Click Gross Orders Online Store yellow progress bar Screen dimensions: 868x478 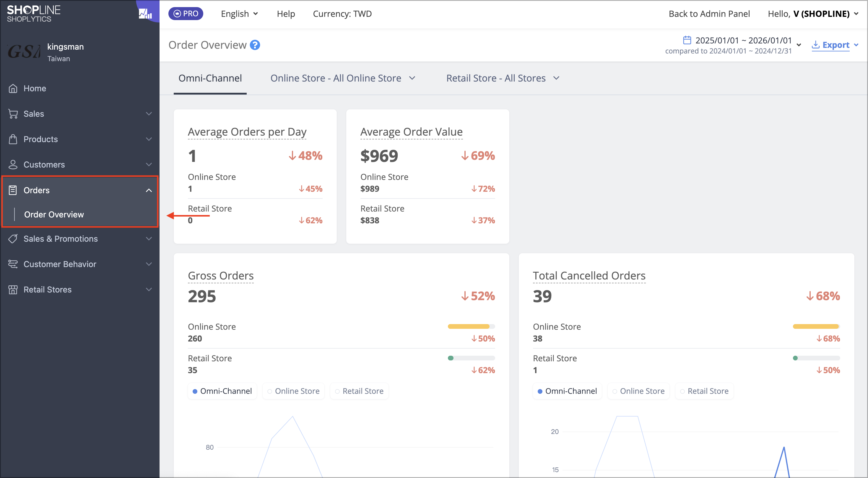(471, 326)
